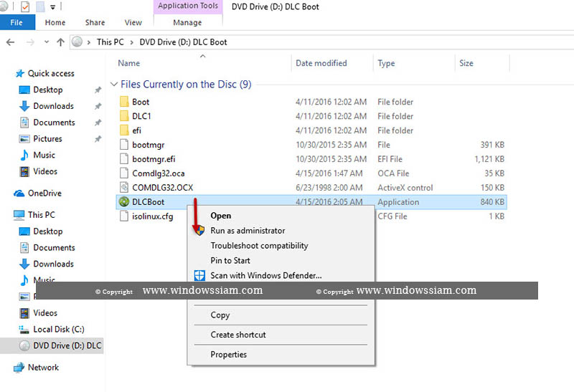Open Customize Quick Access Toolbar dropdown
The width and height of the screenshot is (574, 392).
52,7
